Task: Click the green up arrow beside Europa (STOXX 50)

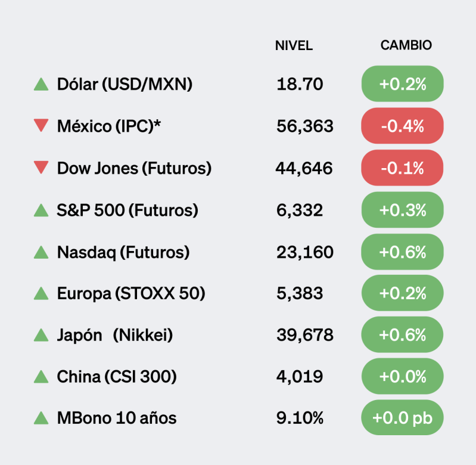Action: [x=41, y=293]
